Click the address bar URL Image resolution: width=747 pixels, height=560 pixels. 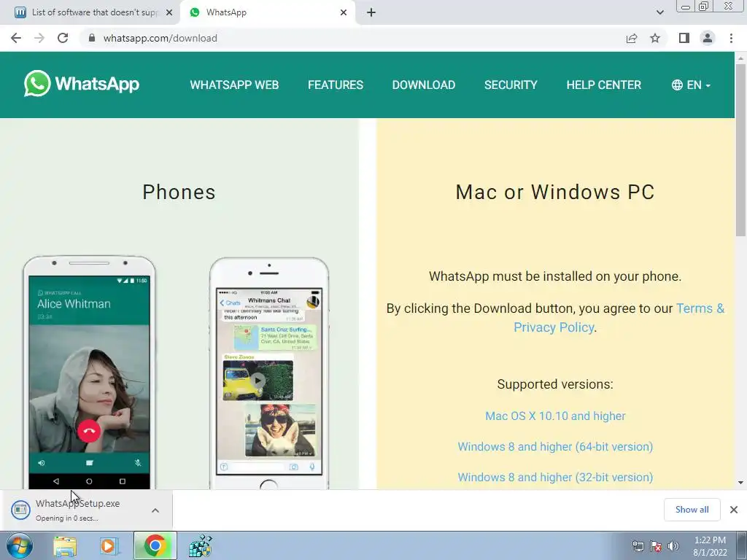(160, 38)
